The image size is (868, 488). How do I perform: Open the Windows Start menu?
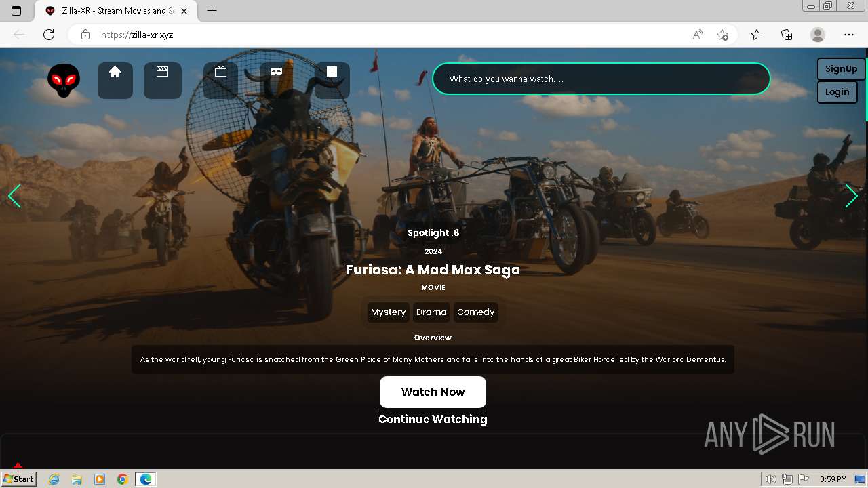click(19, 479)
